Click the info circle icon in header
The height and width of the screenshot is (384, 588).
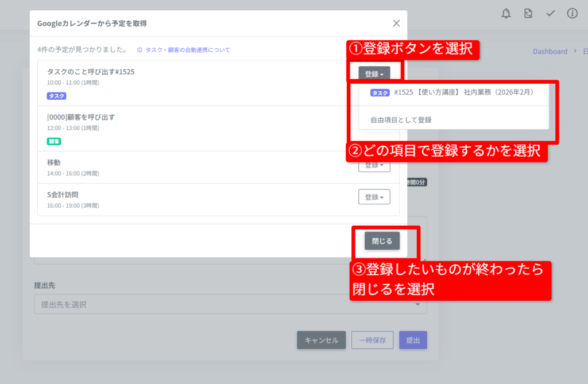572,14
